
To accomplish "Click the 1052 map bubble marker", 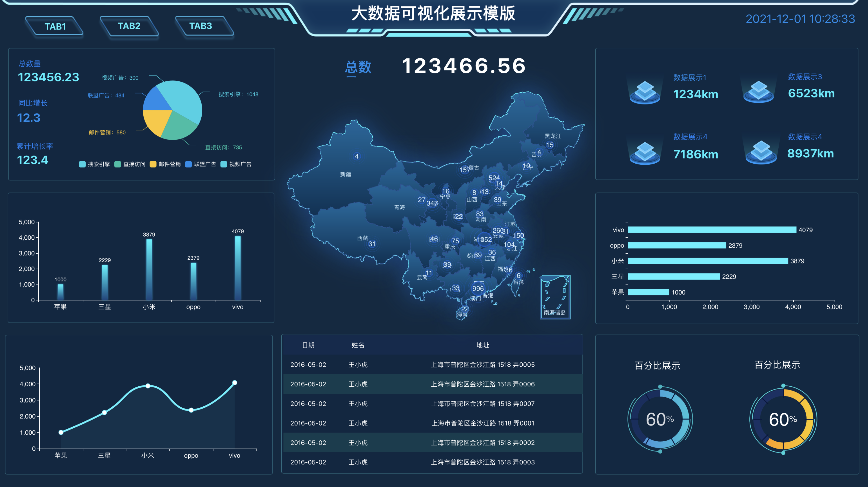I will click(x=484, y=239).
